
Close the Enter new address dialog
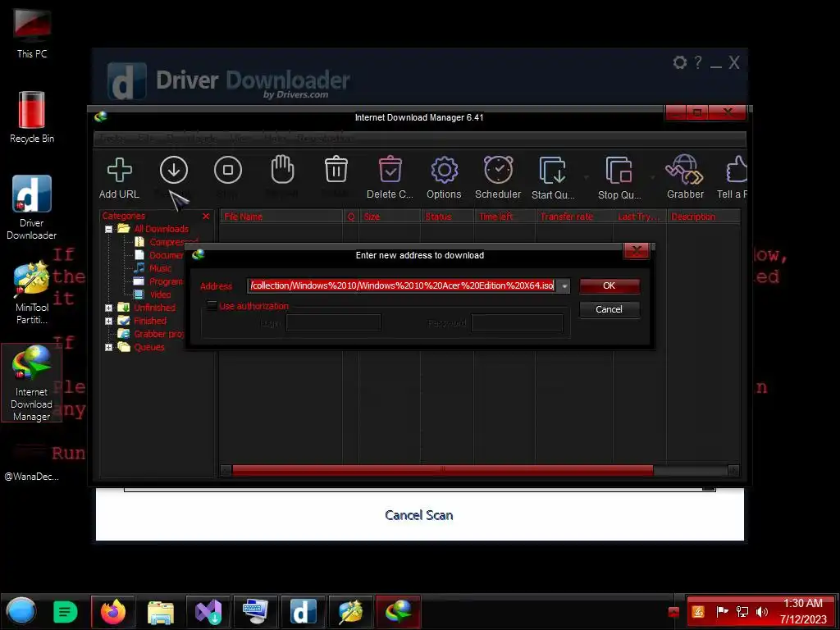pyautogui.click(x=637, y=250)
